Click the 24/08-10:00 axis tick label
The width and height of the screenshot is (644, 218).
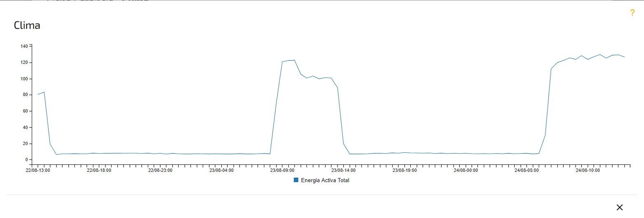588,170
